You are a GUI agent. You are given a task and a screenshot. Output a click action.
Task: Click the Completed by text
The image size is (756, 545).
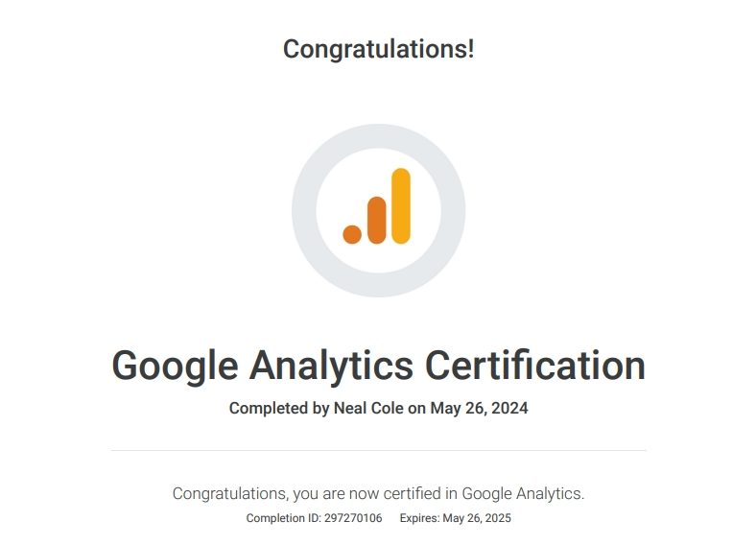click(279, 409)
